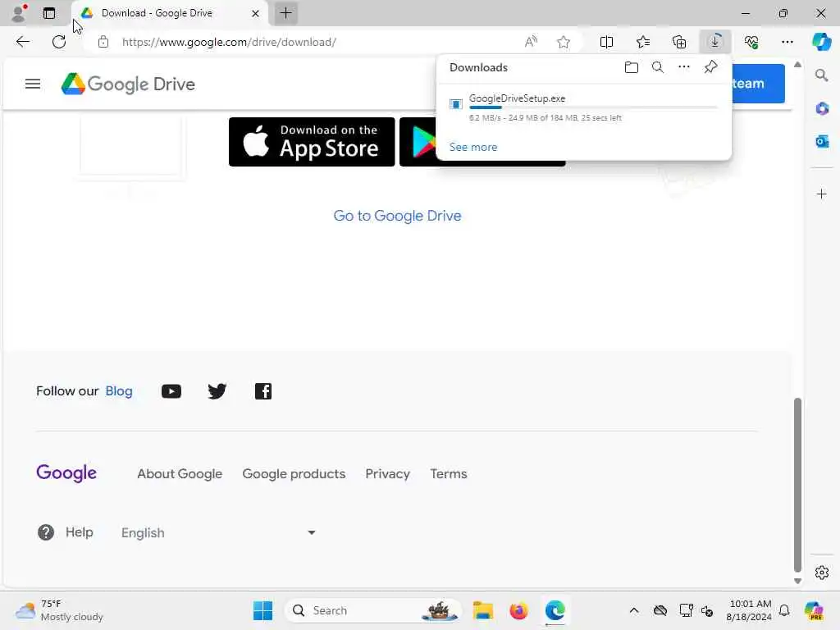
Task: Open Google products link
Action: (294, 473)
